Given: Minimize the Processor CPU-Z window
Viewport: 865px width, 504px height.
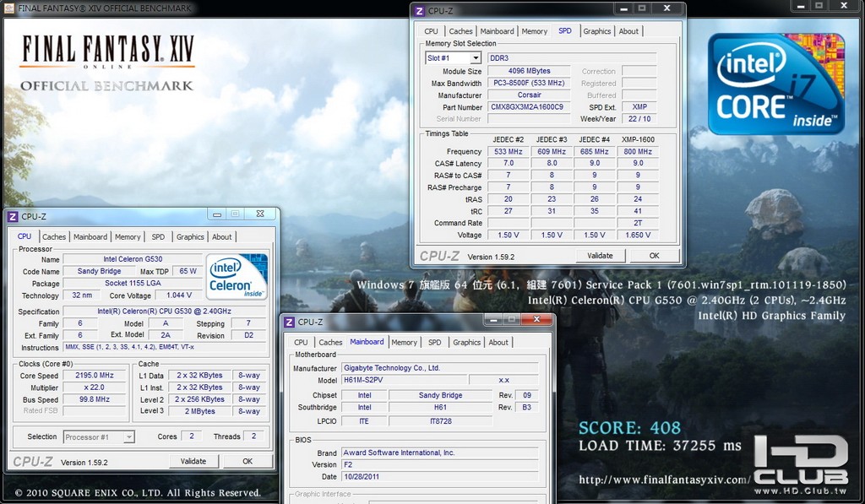Looking at the screenshot, I should [x=217, y=214].
